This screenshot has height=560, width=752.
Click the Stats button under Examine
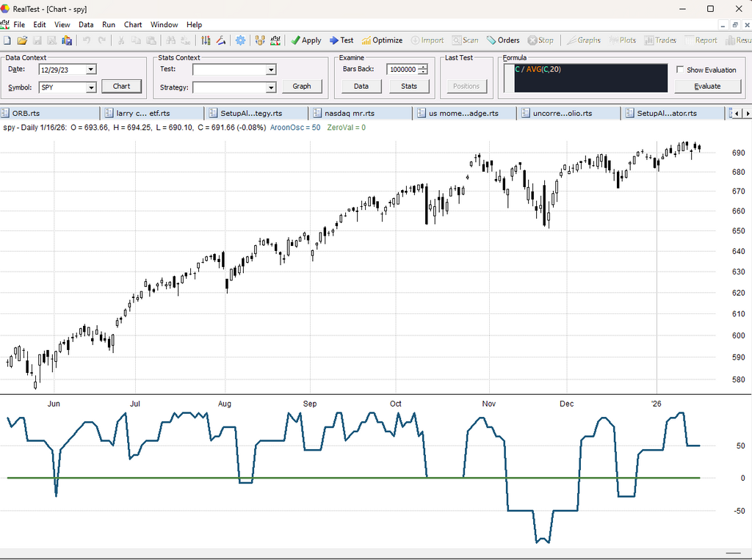408,87
